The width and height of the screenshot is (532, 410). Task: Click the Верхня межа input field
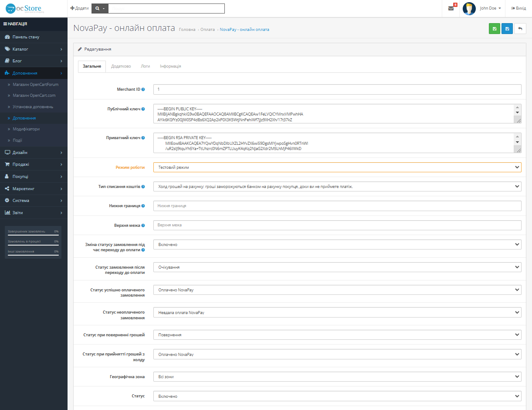(337, 225)
